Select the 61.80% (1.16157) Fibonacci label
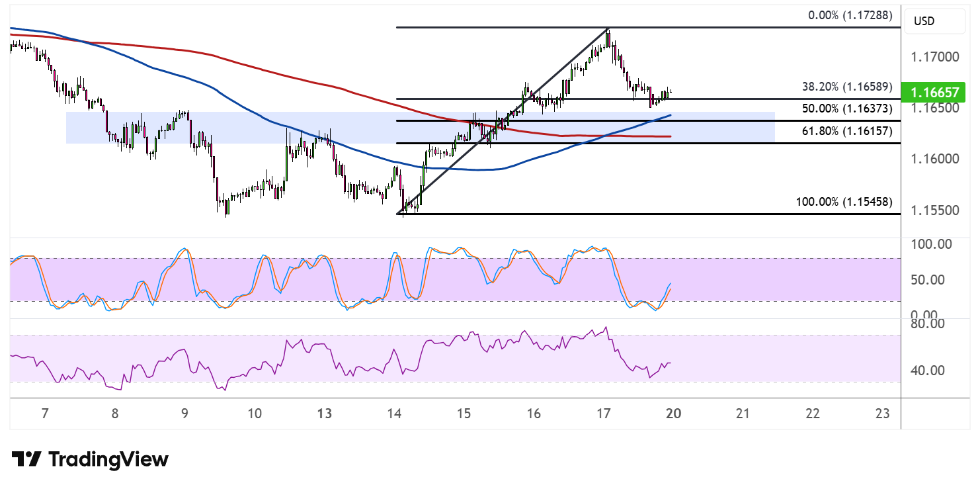The height and width of the screenshot is (489, 980). 848,131
